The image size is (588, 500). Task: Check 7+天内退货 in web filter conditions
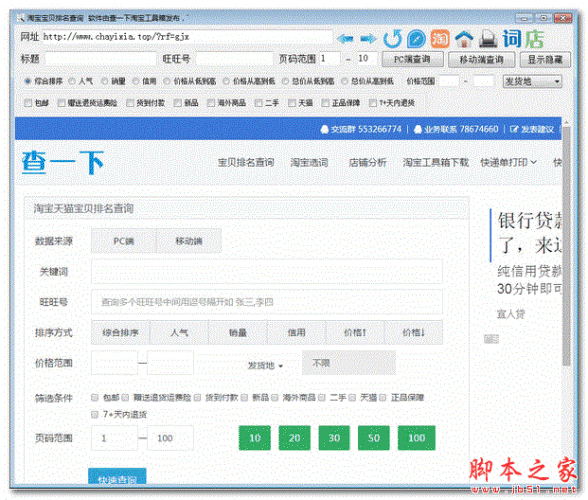click(x=94, y=414)
